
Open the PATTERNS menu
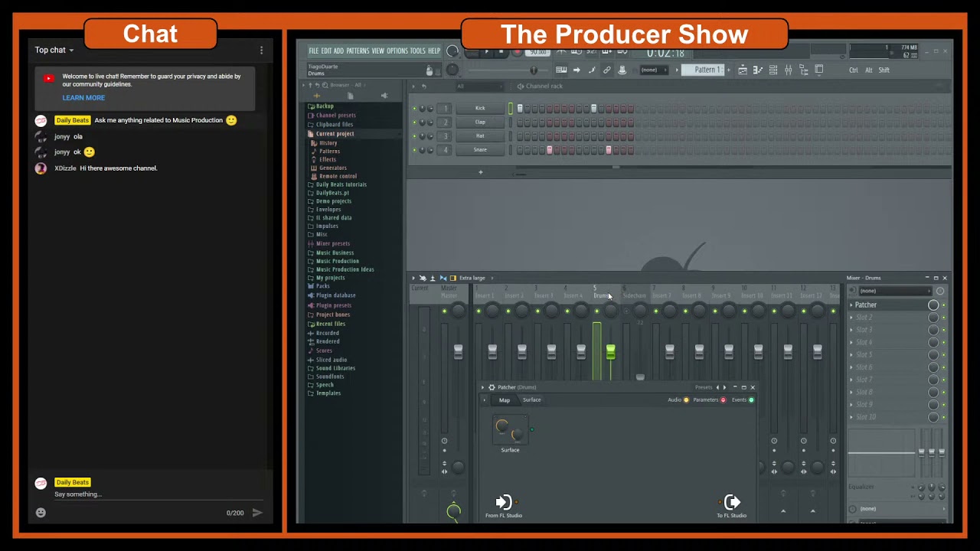coord(358,51)
